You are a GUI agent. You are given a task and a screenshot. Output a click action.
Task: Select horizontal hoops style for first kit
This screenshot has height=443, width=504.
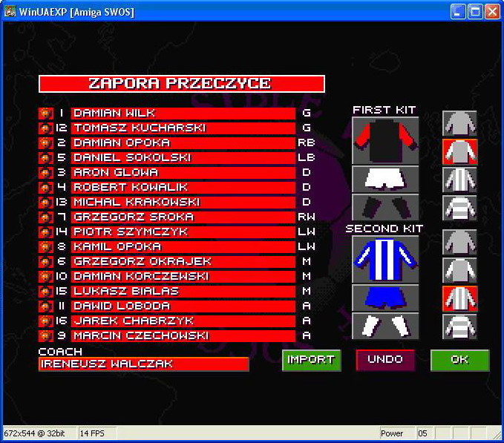point(459,208)
